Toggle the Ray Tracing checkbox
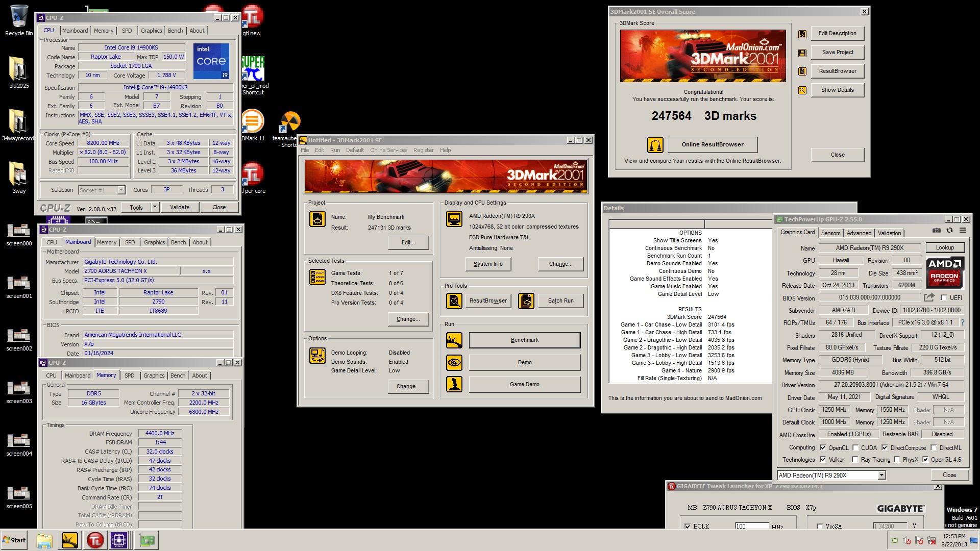 click(855, 460)
